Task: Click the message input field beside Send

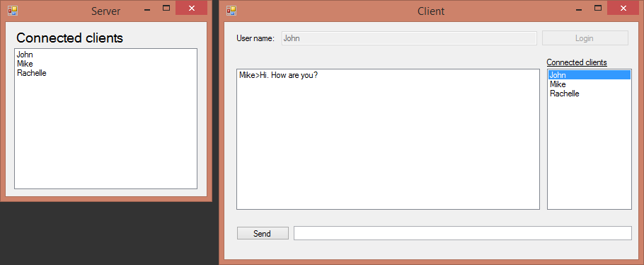Action: tap(462, 233)
